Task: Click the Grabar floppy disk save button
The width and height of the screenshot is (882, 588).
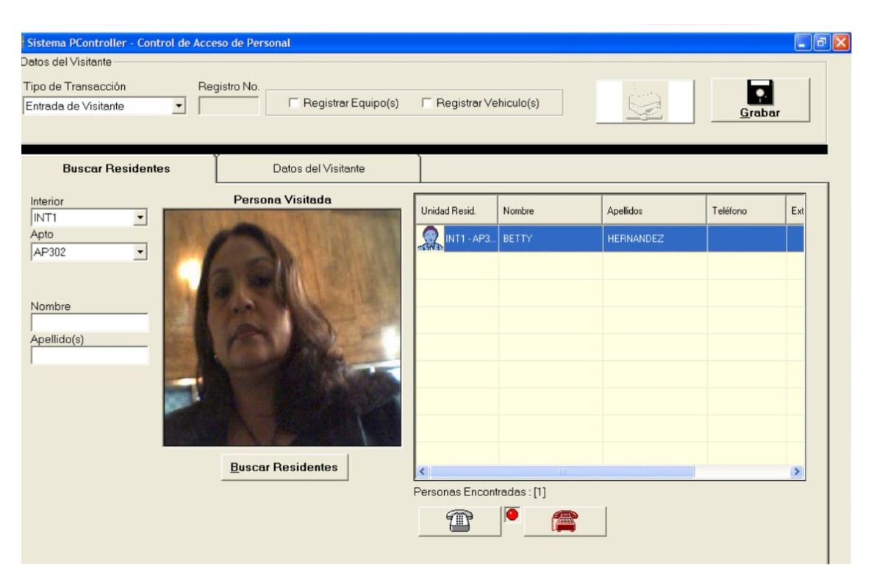Action: tap(760, 101)
